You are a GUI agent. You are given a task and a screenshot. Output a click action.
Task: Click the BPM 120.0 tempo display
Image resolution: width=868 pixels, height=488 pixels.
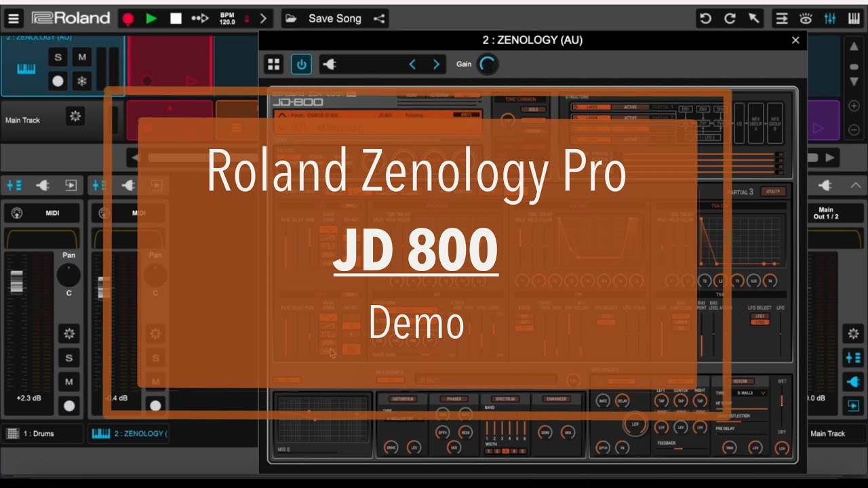(x=227, y=18)
